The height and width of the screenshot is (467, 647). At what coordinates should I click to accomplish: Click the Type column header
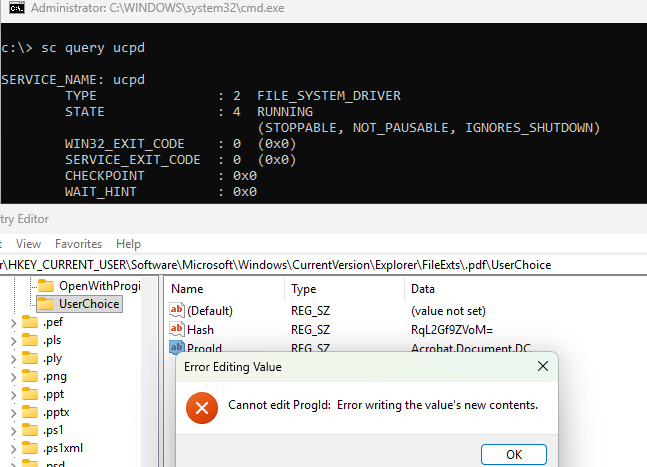pos(303,289)
